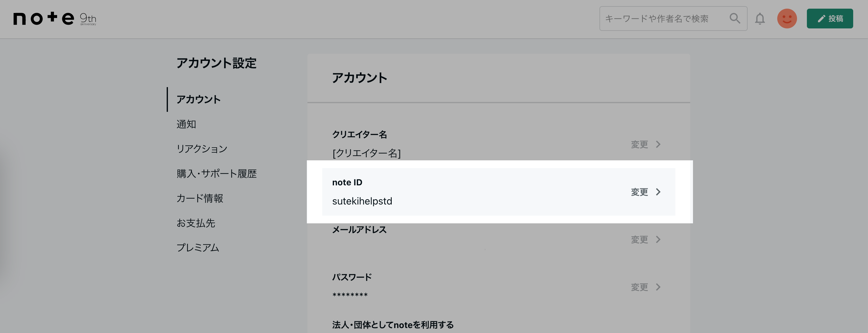Image resolution: width=868 pixels, height=333 pixels.
Task: Switch to the 通知 settings section
Action: coord(186,124)
